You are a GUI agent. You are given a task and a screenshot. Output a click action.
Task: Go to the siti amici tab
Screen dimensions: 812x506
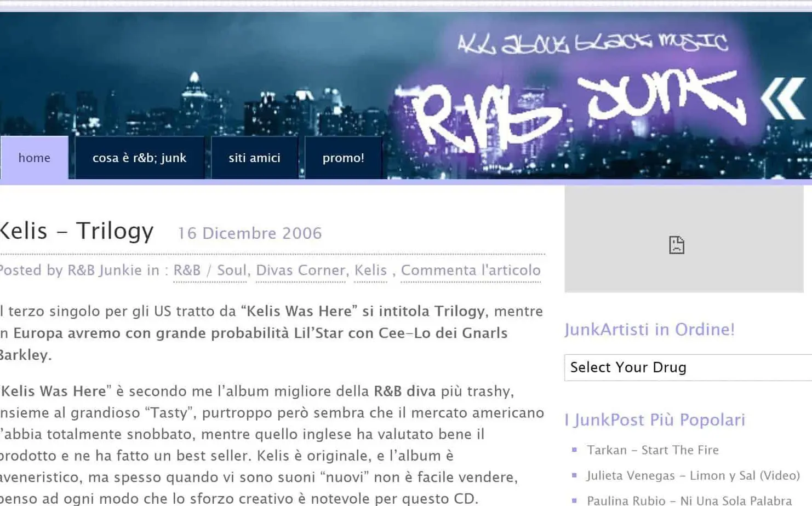point(255,158)
